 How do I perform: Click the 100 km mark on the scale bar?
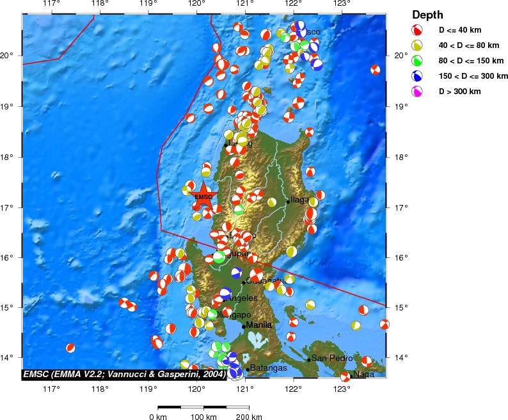tap(203, 417)
